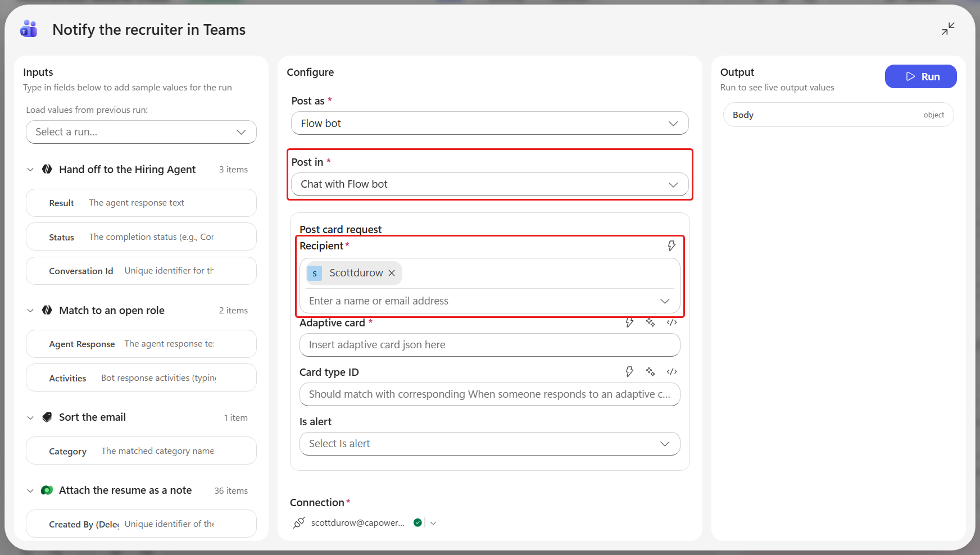Open the Post as dropdown
Screen dimensions: 980x555
click(x=489, y=123)
